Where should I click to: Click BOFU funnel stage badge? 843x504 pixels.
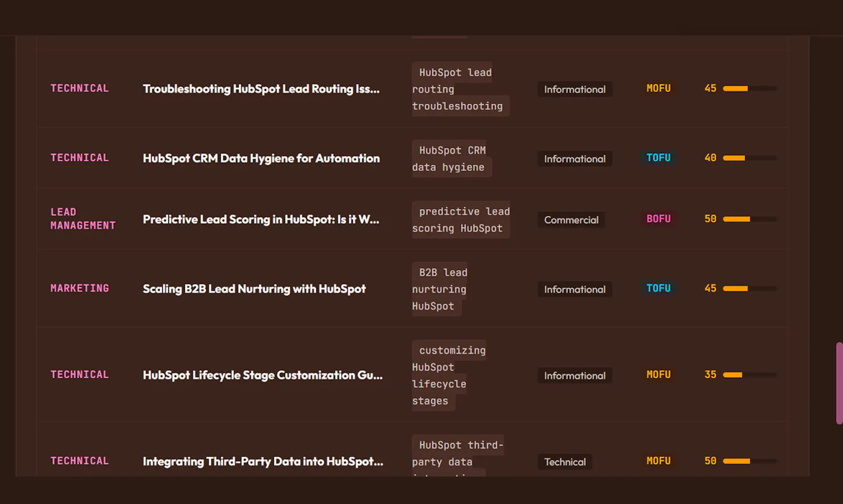(659, 219)
